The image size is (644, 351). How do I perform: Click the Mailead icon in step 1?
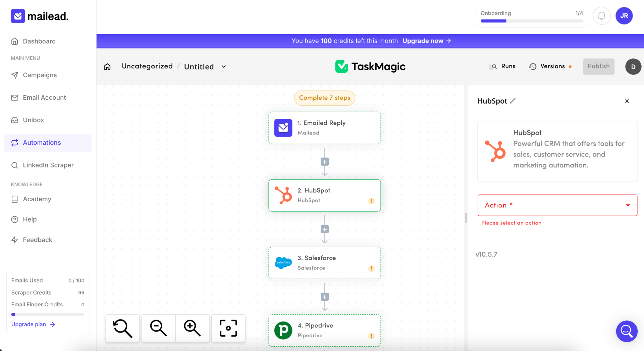(283, 128)
